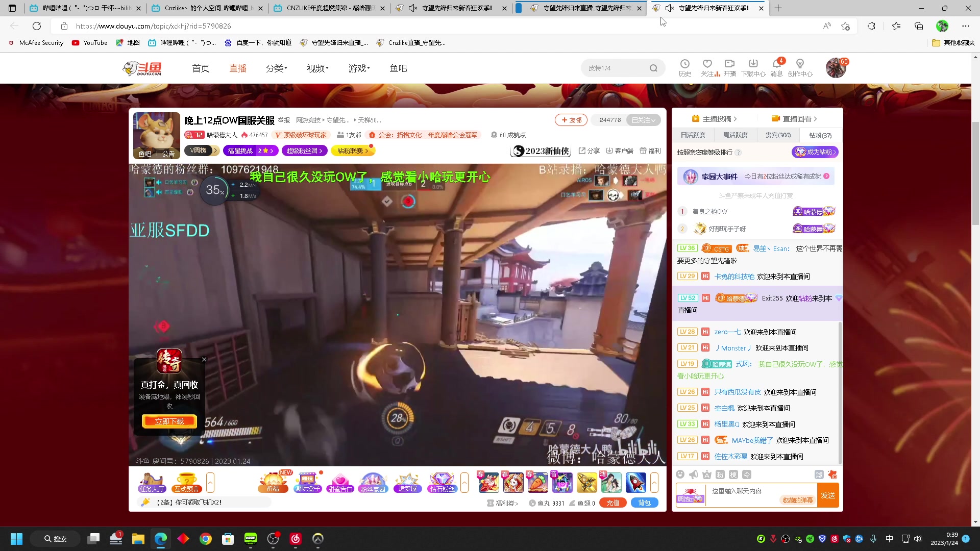Open the 关注 heart follow icon

click(707, 67)
